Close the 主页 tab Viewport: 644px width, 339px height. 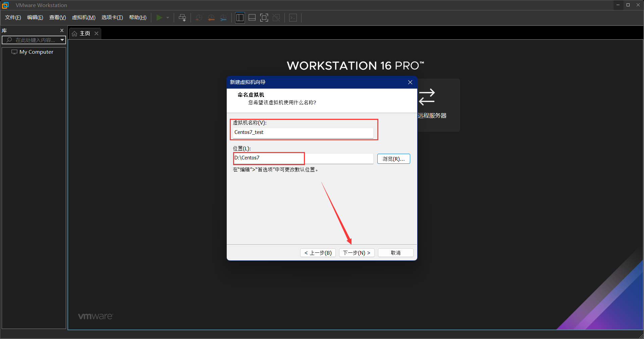coord(96,34)
